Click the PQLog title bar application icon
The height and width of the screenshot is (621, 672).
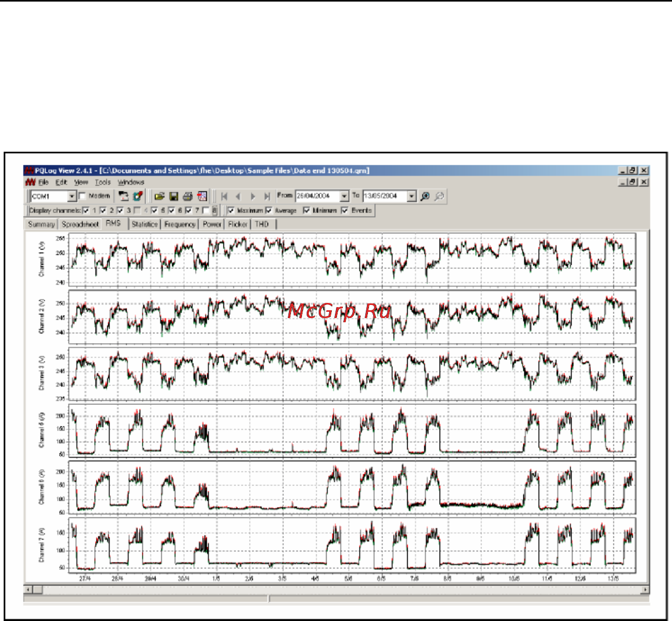click(x=30, y=171)
